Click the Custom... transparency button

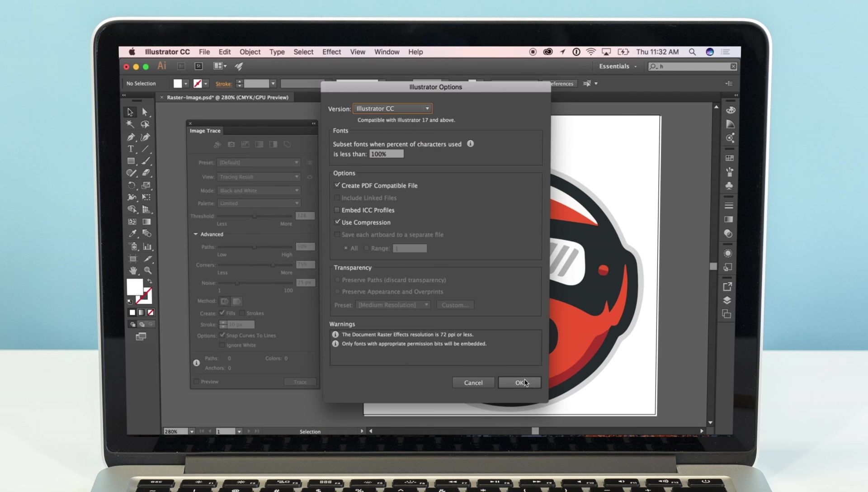coord(455,305)
